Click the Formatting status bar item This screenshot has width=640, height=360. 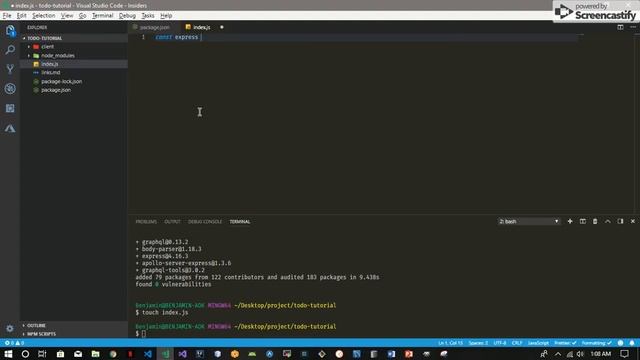click(596, 343)
